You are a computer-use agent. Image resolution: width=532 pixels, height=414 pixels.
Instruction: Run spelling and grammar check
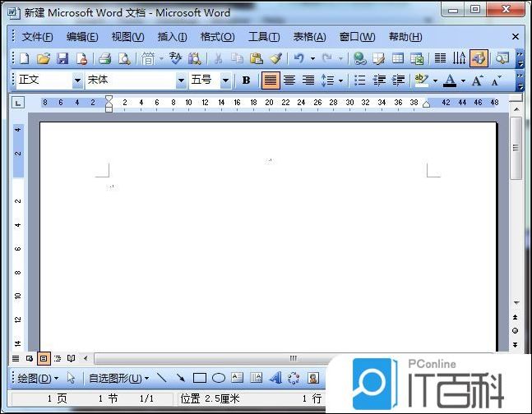click(175, 58)
